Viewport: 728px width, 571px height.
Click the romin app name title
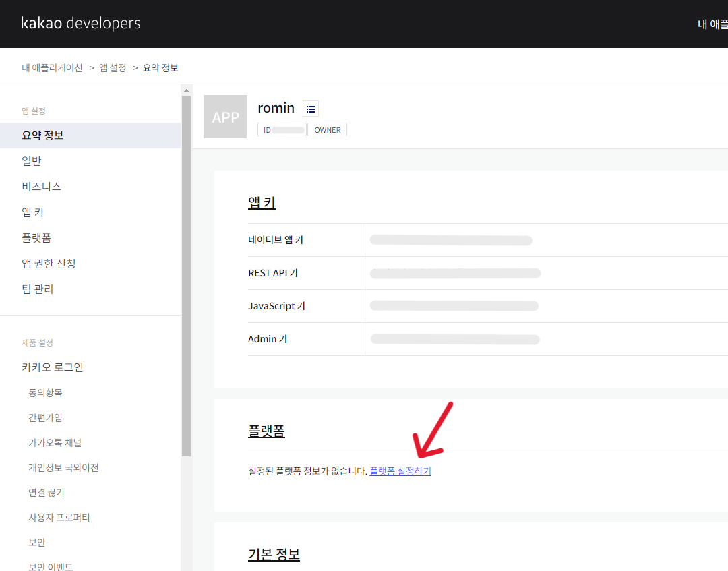click(276, 108)
